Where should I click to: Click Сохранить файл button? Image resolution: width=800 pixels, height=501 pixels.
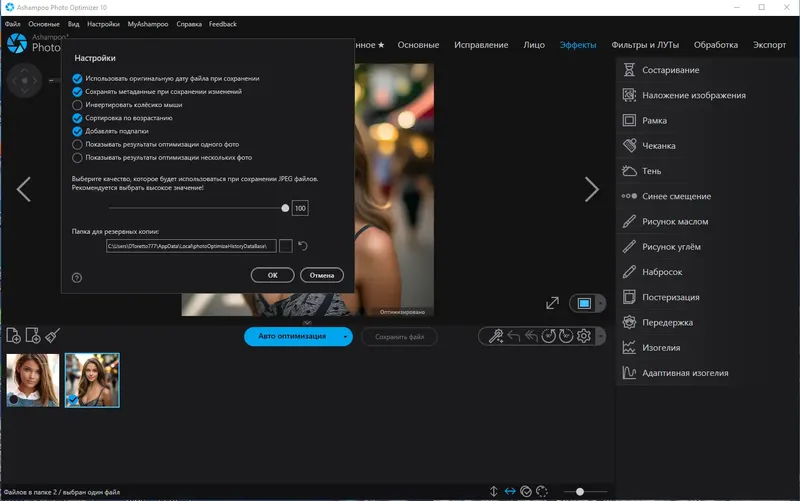399,337
